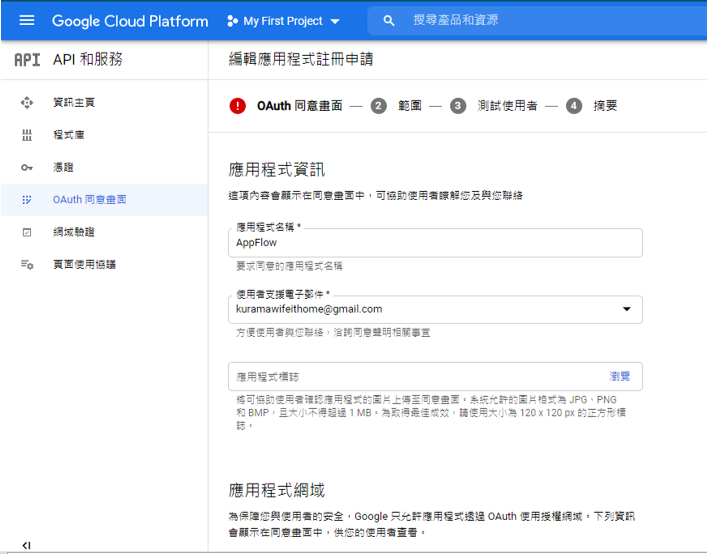The image size is (707, 554).
Task: Open 程式庫 in sidebar
Action: pyautogui.click(x=69, y=135)
